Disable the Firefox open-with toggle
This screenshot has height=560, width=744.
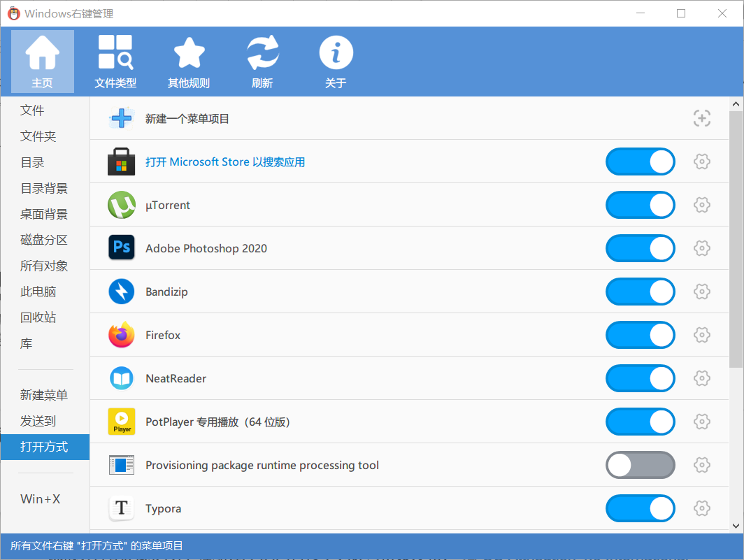coord(640,336)
